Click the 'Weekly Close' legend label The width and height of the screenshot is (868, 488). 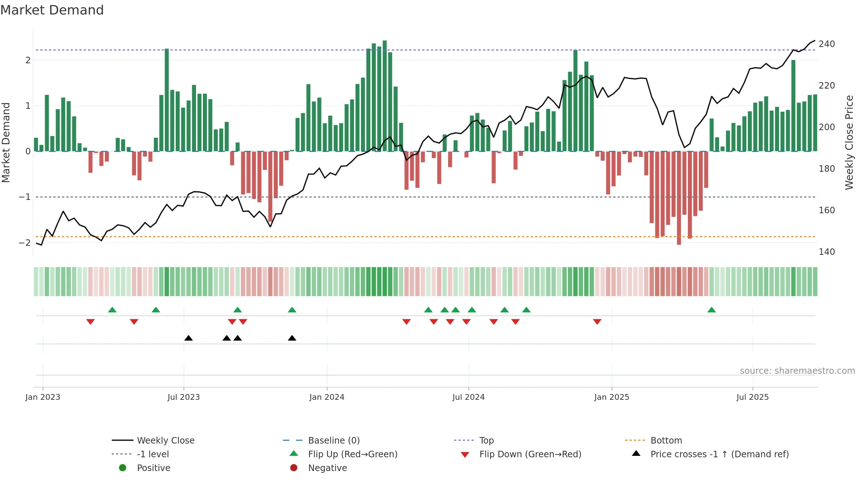coord(166,441)
